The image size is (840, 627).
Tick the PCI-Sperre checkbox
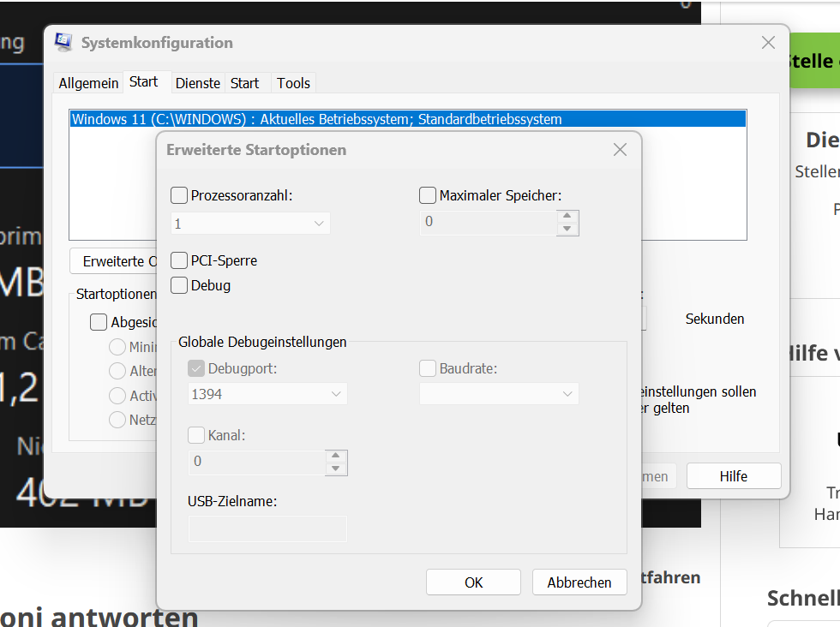179,260
